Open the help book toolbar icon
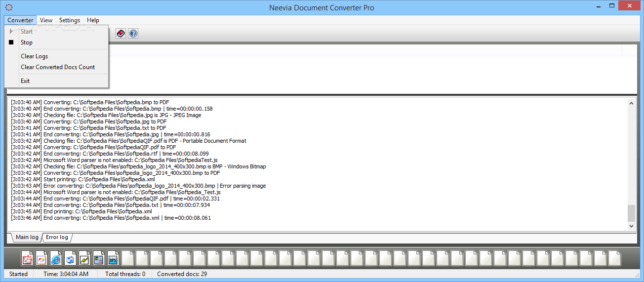Viewport: 644px width, 282px height. pos(121,33)
